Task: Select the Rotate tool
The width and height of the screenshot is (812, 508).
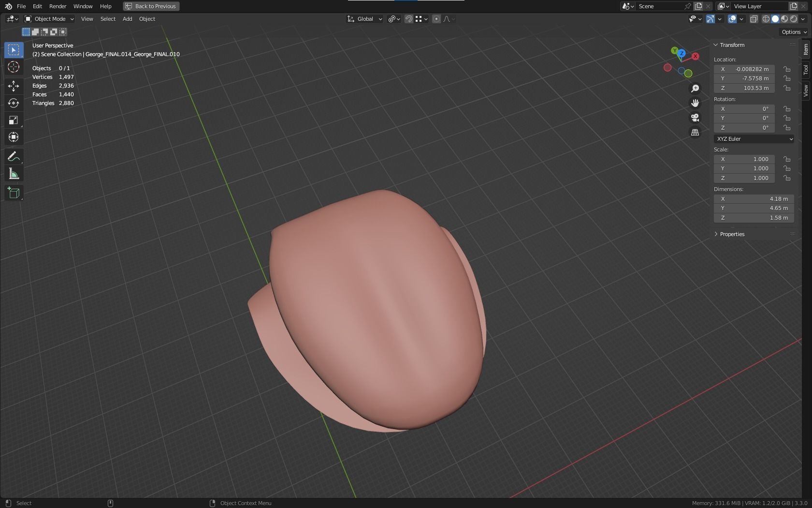Action: pos(14,103)
